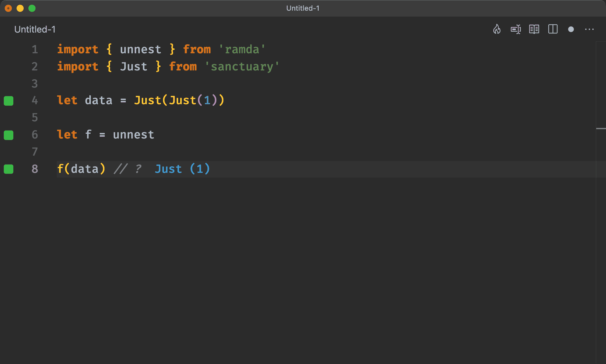Click the unsaved dot indicator on tab bar
Viewport: 606px width, 364px height.
(x=571, y=29)
